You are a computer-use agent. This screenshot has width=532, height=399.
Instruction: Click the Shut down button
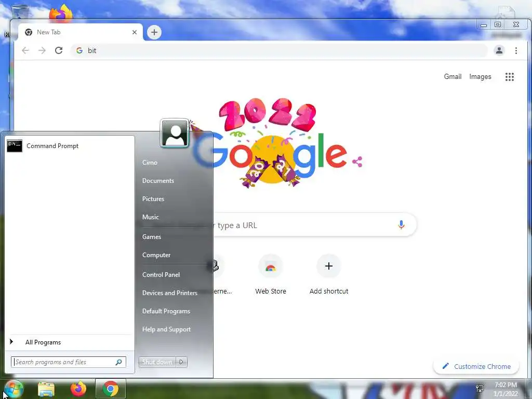157,362
